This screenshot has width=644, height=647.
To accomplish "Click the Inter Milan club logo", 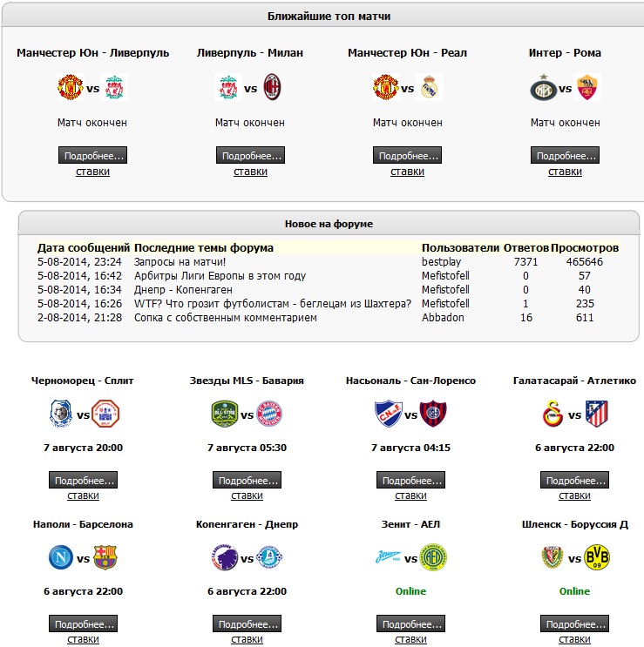I will coord(543,88).
